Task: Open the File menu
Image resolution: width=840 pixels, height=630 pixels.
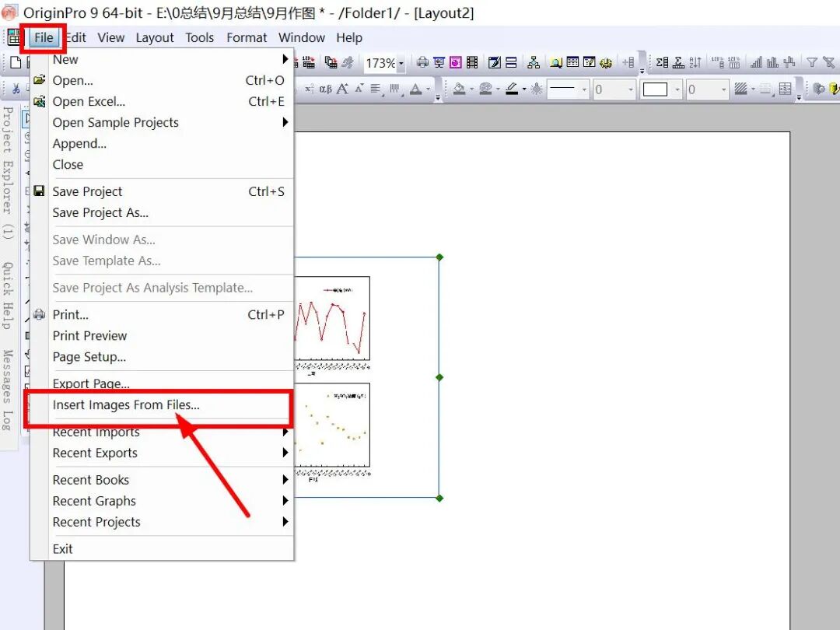Action: pyautogui.click(x=44, y=38)
